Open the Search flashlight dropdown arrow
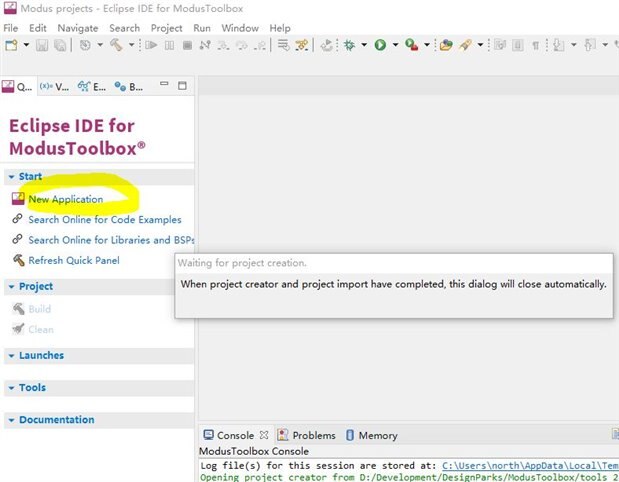619x482 pixels. [x=480, y=45]
